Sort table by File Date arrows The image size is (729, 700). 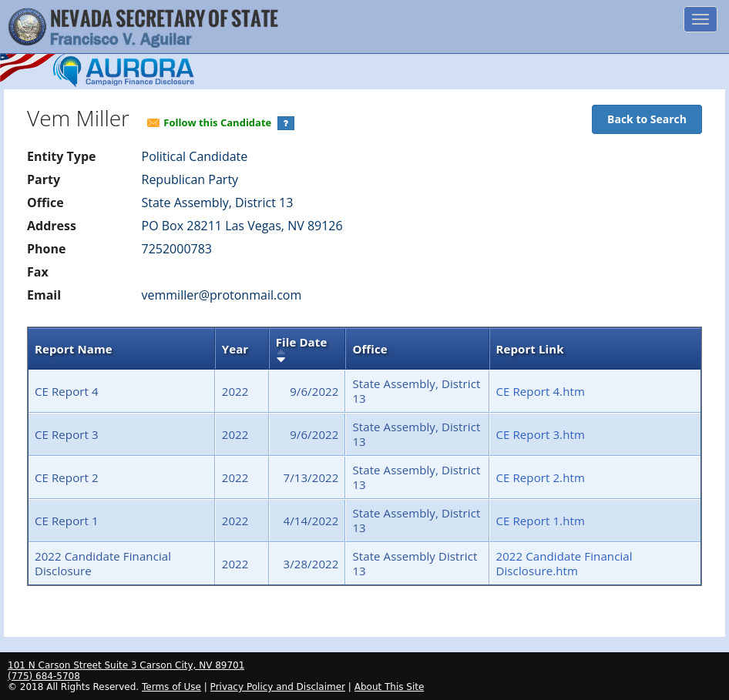point(281,357)
